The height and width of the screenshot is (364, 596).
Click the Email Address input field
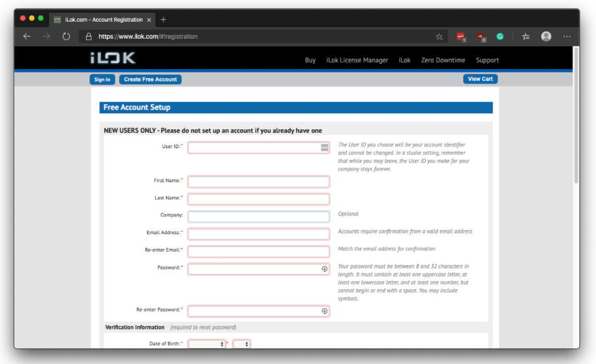[x=258, y=234]
